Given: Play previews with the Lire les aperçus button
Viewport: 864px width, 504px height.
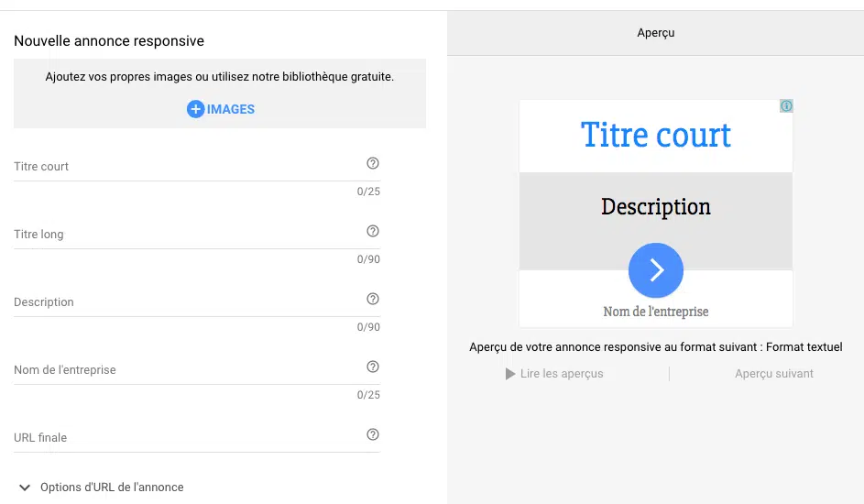Looking at the screenshot, I should click(554, 374).
